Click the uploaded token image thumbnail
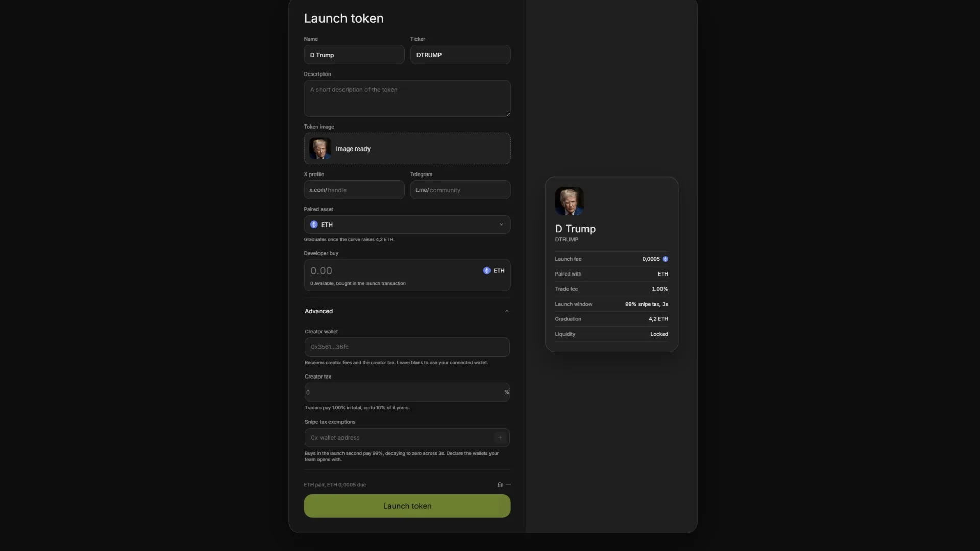 pos(320,148)
